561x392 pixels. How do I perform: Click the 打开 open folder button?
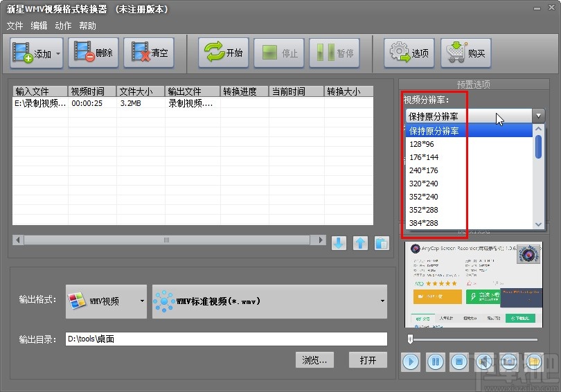(x=368, y=360)
